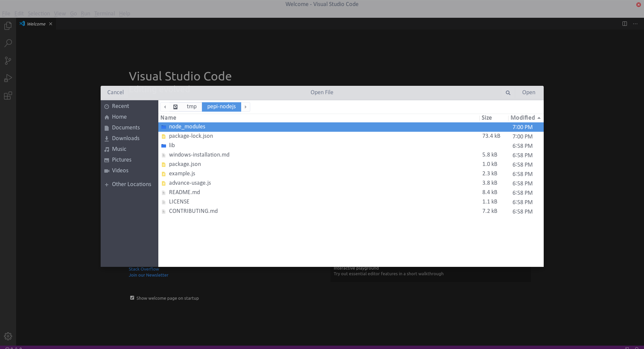Open the Join our Newsletter link

click(149, 275)
